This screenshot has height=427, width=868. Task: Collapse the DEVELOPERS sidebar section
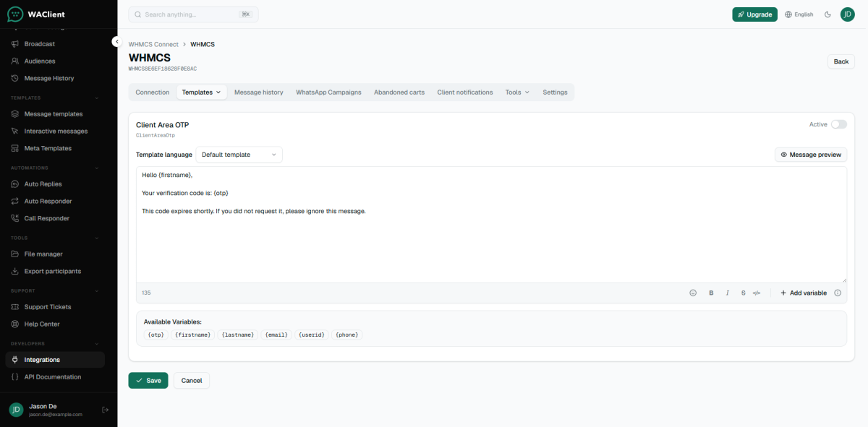tap(97, 344)
